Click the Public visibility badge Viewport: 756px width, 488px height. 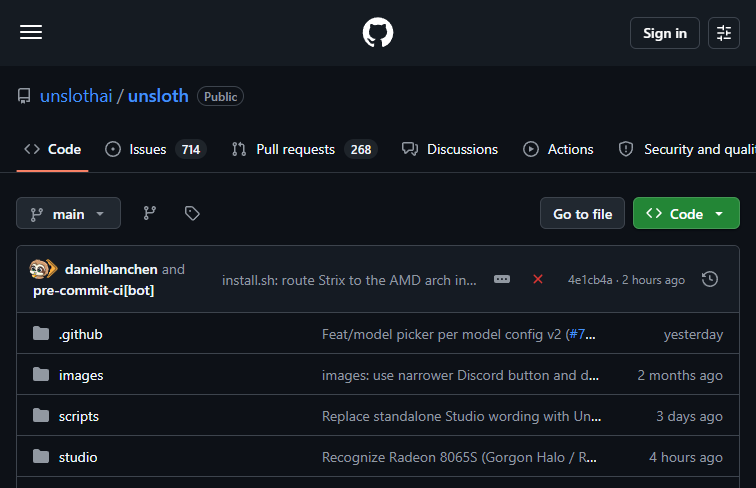220,96
